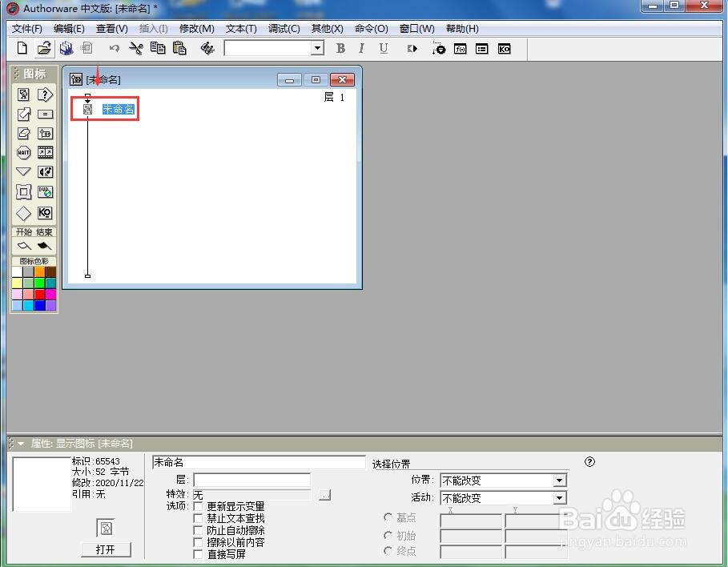Choose the red icon color swatch
Viewport: 728px width, 567px height.
click(39, 295)
